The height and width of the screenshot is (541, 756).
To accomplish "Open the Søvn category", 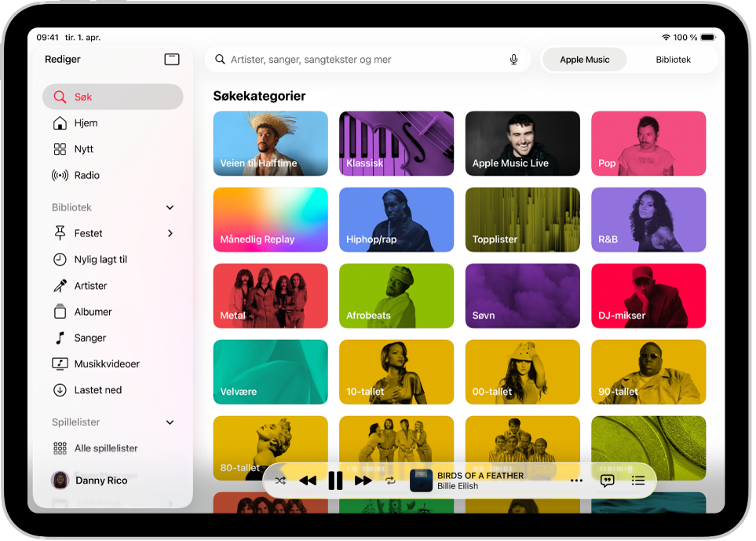I will point(523,296).
